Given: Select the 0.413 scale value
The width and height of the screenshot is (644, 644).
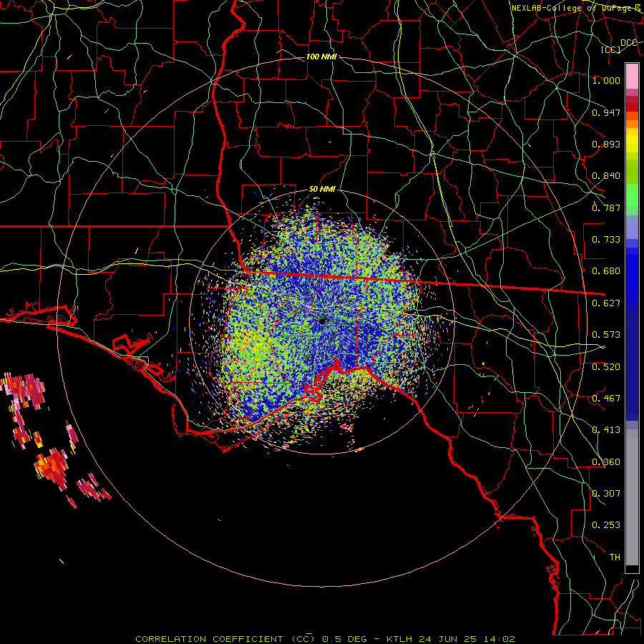Looking at the screenshot, I should tap(606, 430).
